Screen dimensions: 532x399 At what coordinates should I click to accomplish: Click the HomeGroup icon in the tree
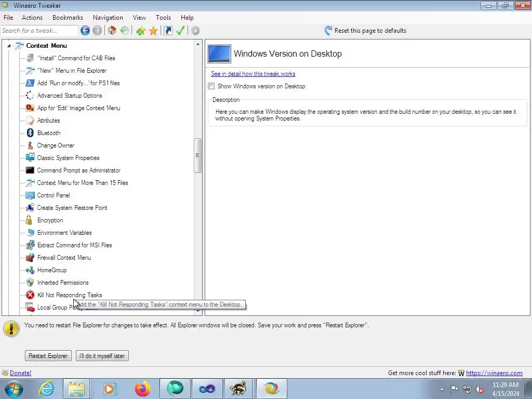(30, 270)
